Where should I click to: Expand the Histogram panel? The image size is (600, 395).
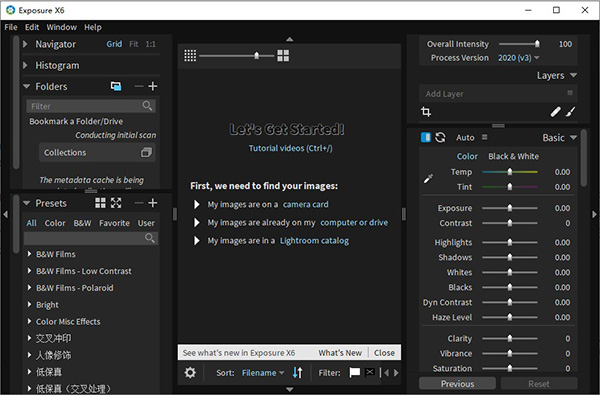tap(25, 65)
